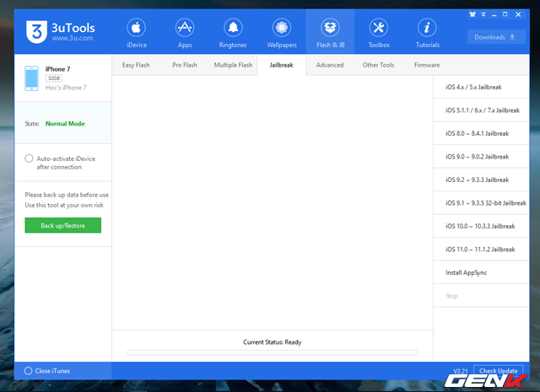Click the jailbreak progress bar
The height and width of the screenshot is (392, 540).
(x=273, y=352)
